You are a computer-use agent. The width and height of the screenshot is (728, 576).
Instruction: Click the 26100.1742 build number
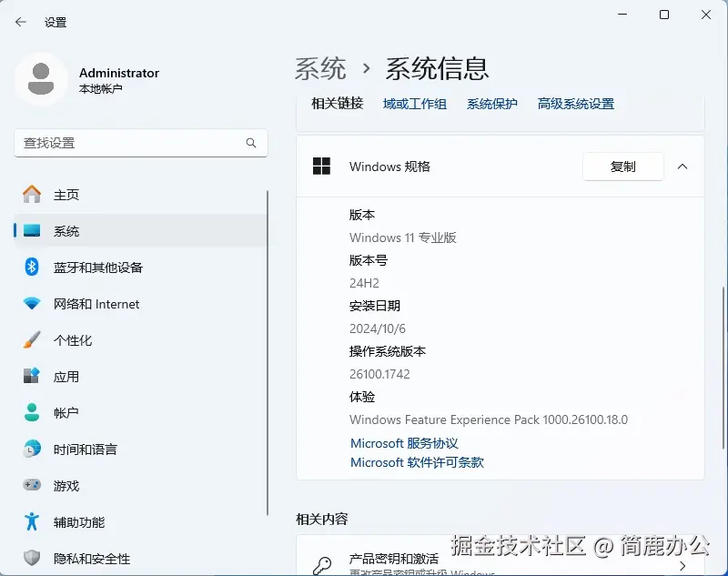pyautogui.click(x=379, y=374)
